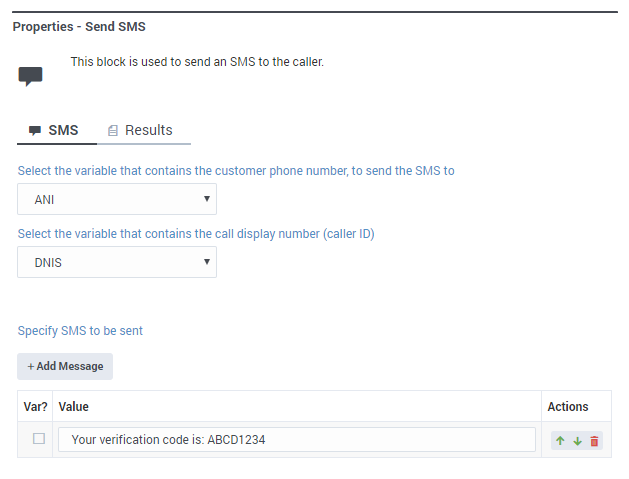Viewport: 629px width, 479px height.
Task: Click the verification code message text field
Action: click(x=297, y=440)
